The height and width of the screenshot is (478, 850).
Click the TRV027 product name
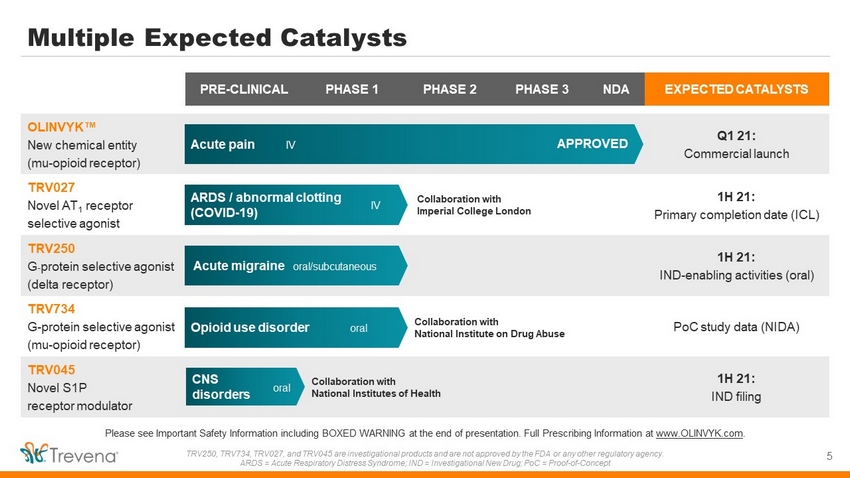point(51,188)
